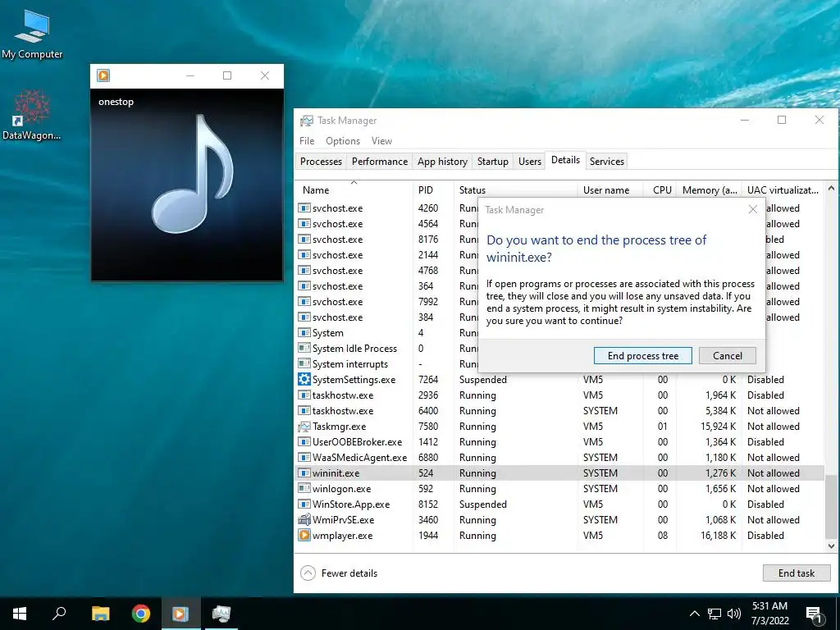Click the process list vertical scrollbar thumb
The image size is (840, 630).
(831, 507)
